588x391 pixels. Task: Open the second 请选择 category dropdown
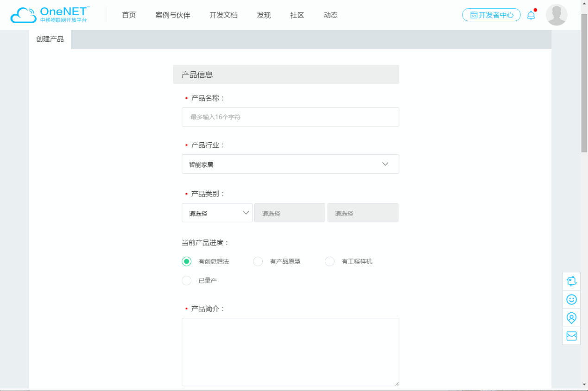coord(290,212)
